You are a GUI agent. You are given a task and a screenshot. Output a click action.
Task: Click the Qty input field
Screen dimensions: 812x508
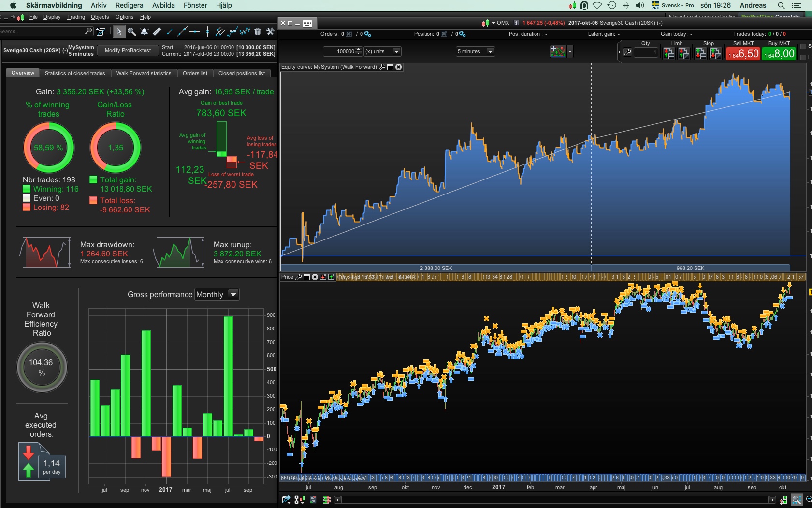pos(646,52)
